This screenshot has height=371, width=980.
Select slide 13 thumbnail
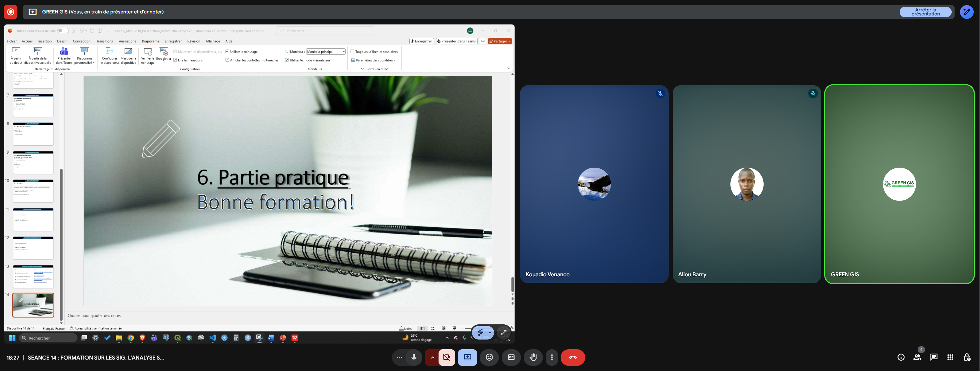pyautogui.click(x=33, y=277)
